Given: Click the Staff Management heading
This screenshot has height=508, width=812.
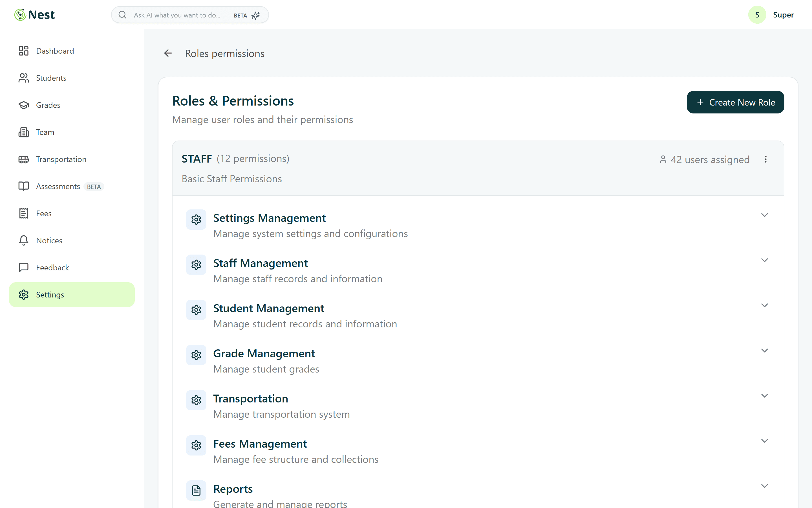Looking at the screenshot, I should [261, 263].
